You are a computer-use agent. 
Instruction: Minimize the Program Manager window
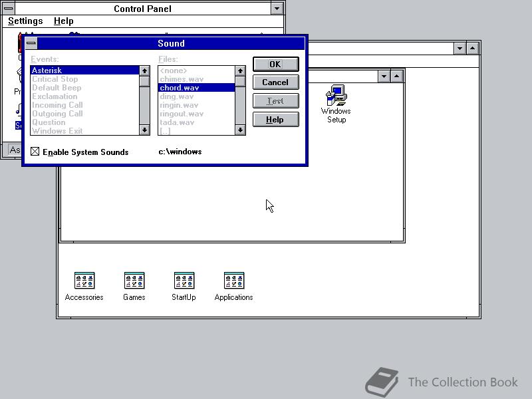pos(460,49)
